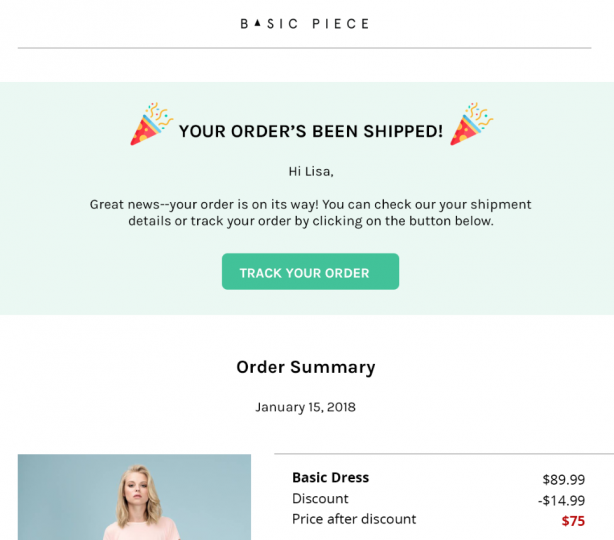Click the divider line above Basic Dress
Screen dimensions: 614x540
coord(443,454)
